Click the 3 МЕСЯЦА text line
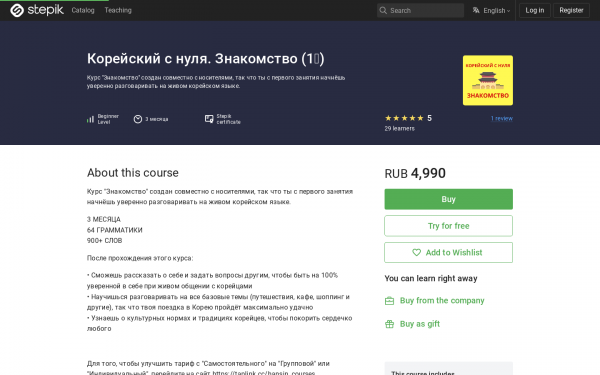 (104, 219)
